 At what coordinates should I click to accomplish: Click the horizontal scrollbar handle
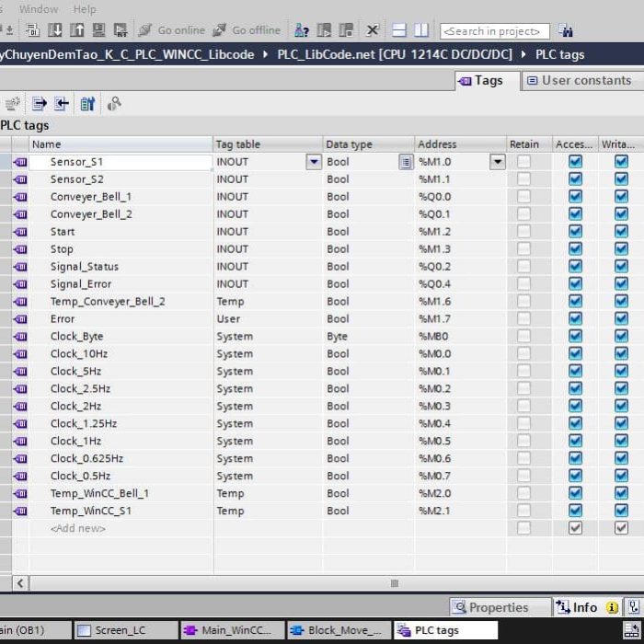click(395, 582)
